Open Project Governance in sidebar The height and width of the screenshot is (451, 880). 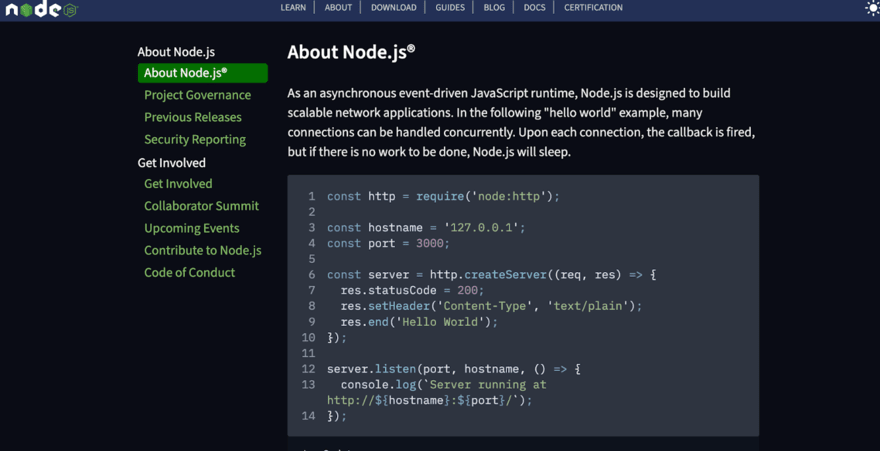point(198,95)
